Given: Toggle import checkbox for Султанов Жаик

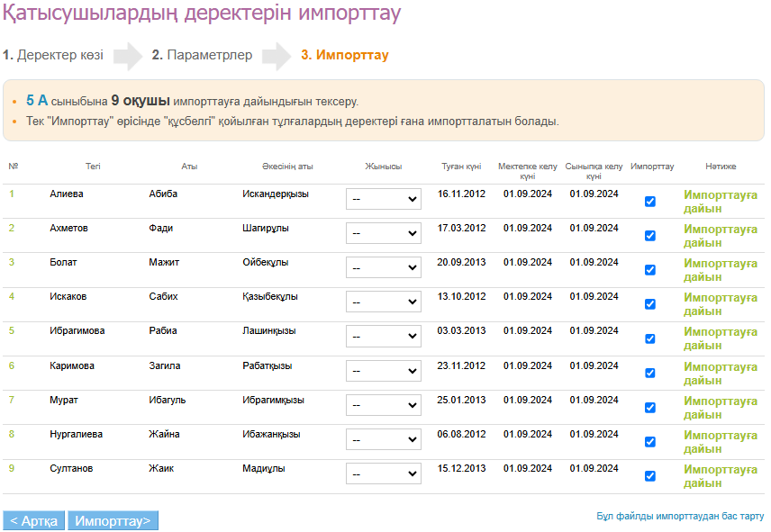Looking at the screenshot, I should point(650,476).
